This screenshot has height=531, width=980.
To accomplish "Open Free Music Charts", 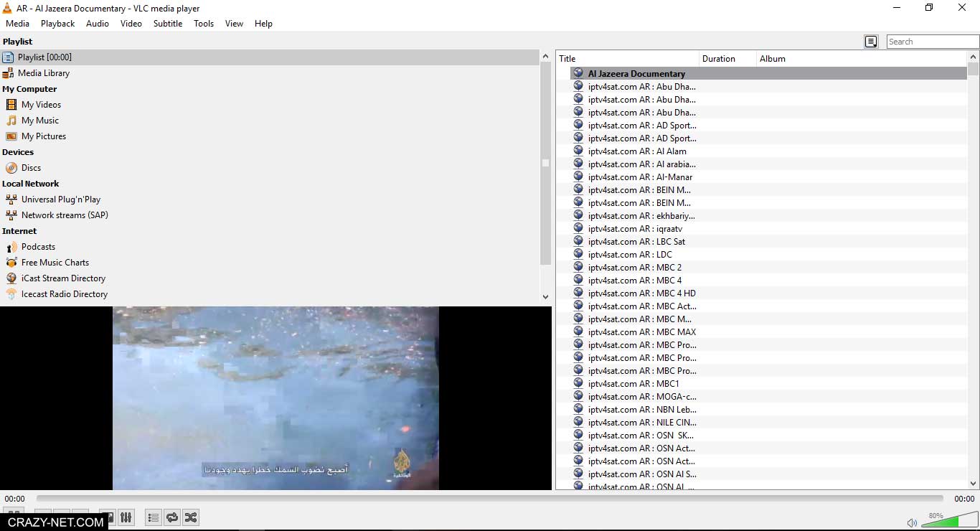I will 47,263.
